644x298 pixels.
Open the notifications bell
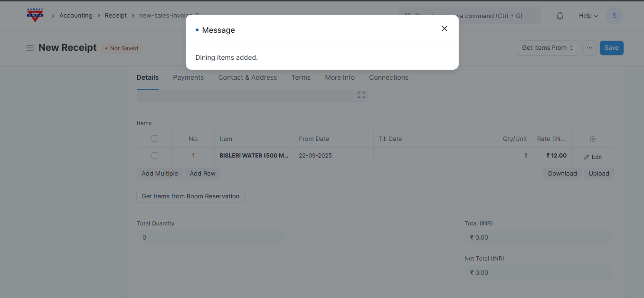coord(560,16)
